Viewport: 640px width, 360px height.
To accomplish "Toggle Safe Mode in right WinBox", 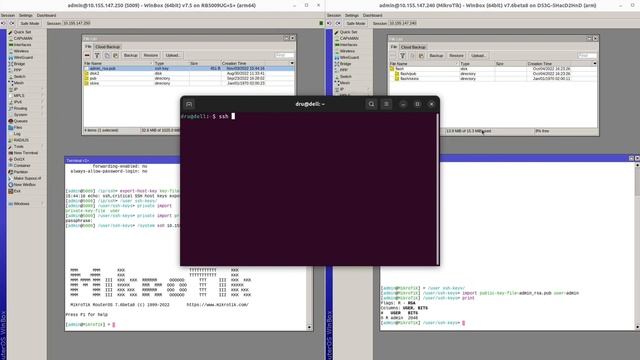I will 356,23.
